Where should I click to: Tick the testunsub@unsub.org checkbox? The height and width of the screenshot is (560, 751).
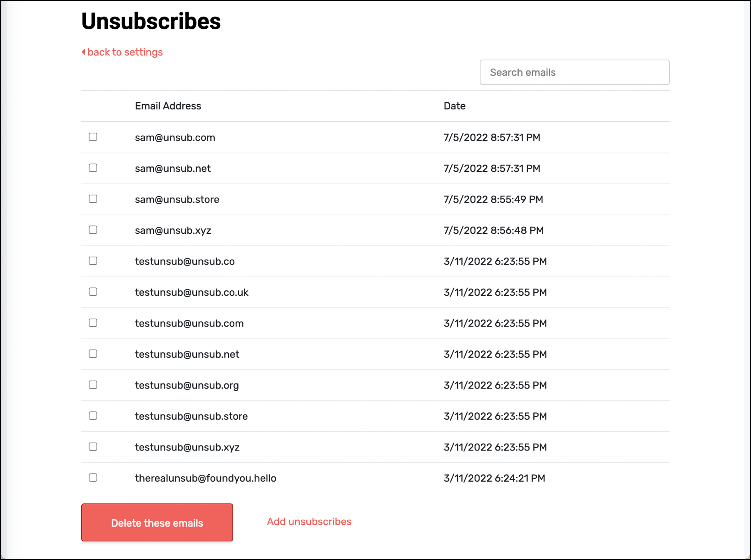93,385
